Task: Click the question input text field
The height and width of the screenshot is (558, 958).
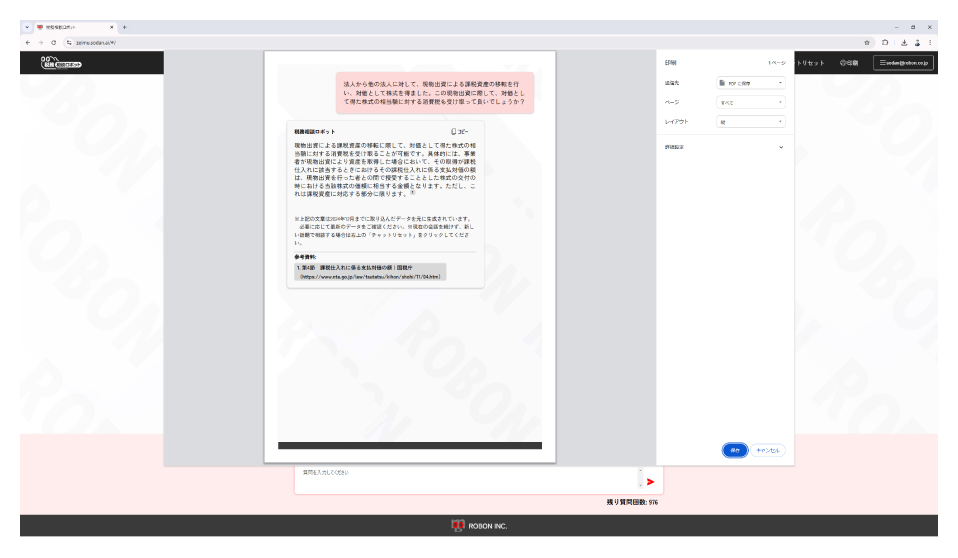Action: click(465, 479)
